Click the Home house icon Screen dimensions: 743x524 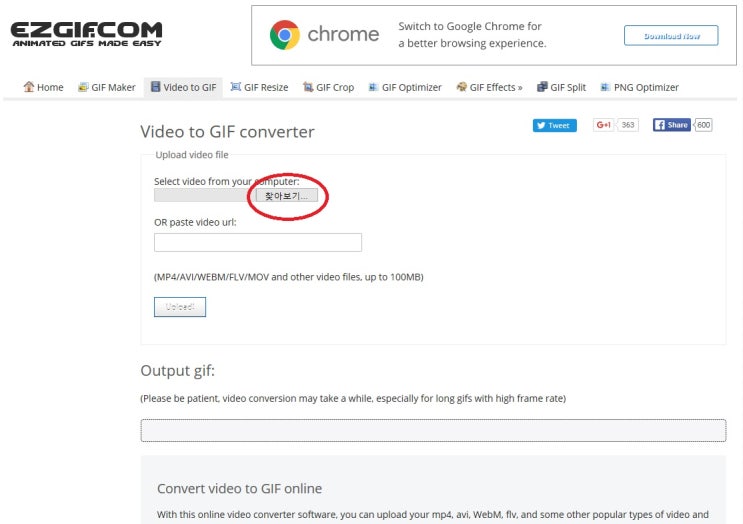(29, 87)
